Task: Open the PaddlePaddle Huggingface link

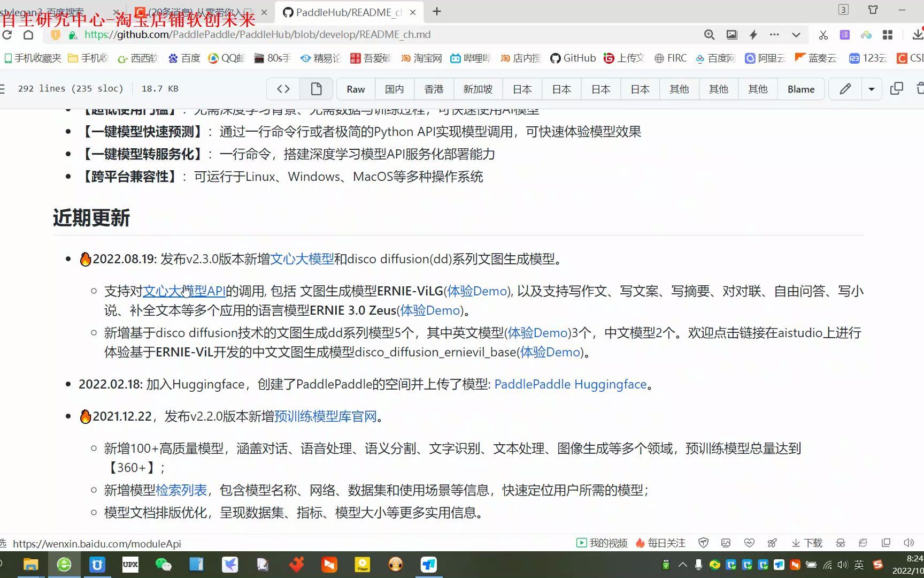Action: coord(571,384)
